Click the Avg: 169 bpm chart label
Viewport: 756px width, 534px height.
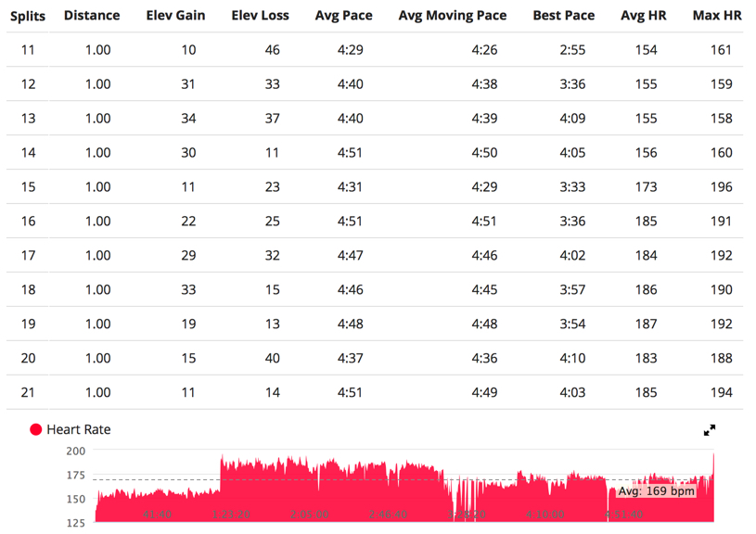658,490
